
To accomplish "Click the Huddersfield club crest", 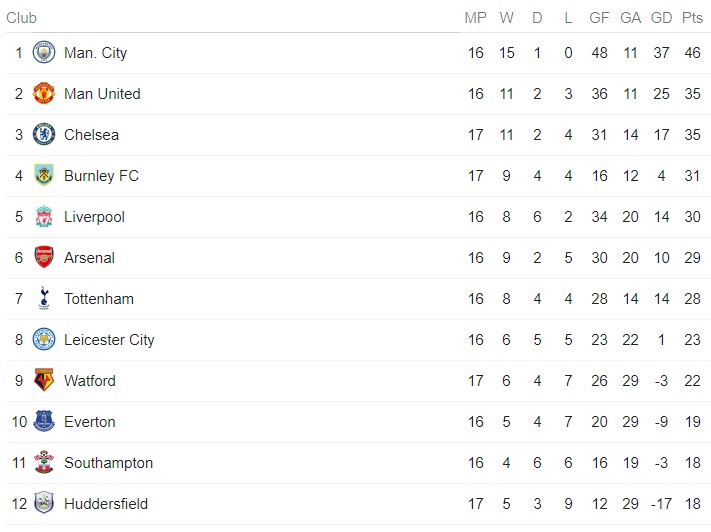I will 43,503.
